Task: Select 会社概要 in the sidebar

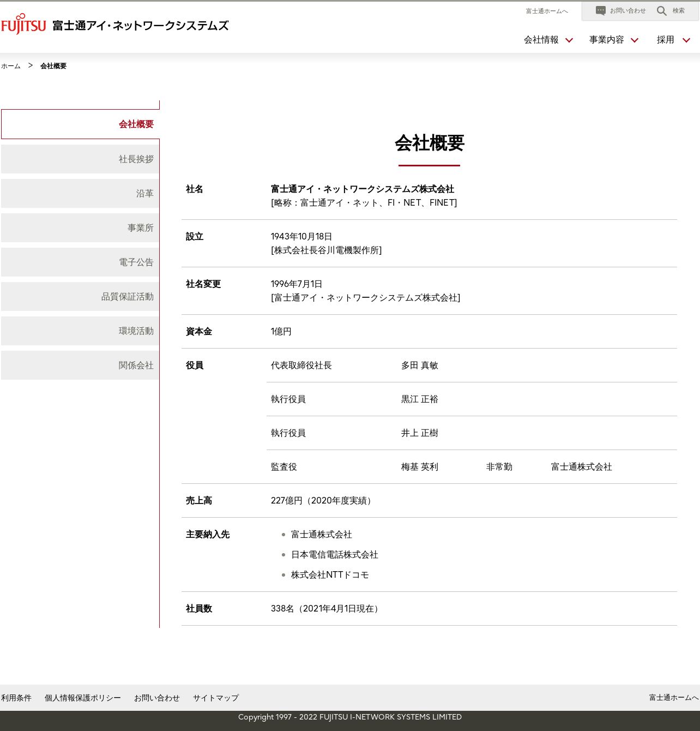Action: click(80, 124)
